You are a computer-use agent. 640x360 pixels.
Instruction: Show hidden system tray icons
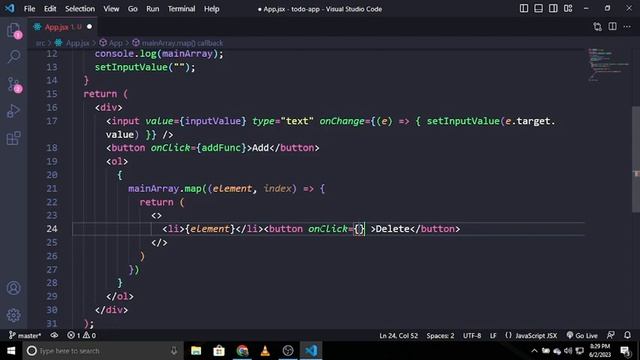(x=534, y=351)
